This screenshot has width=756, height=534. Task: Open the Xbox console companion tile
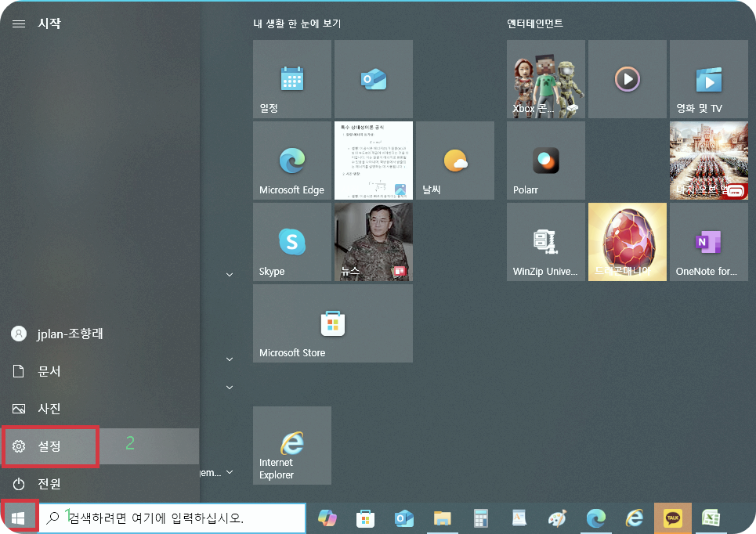click(546, 79)
